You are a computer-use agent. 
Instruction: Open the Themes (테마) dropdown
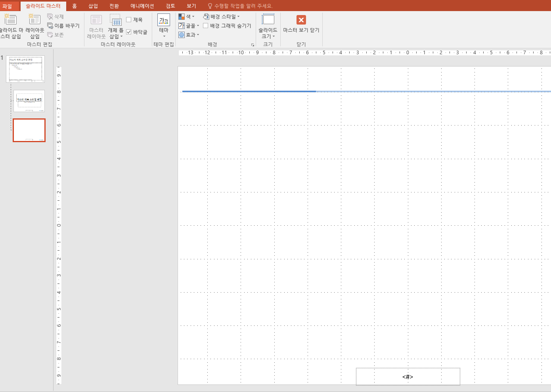(164, 26)
